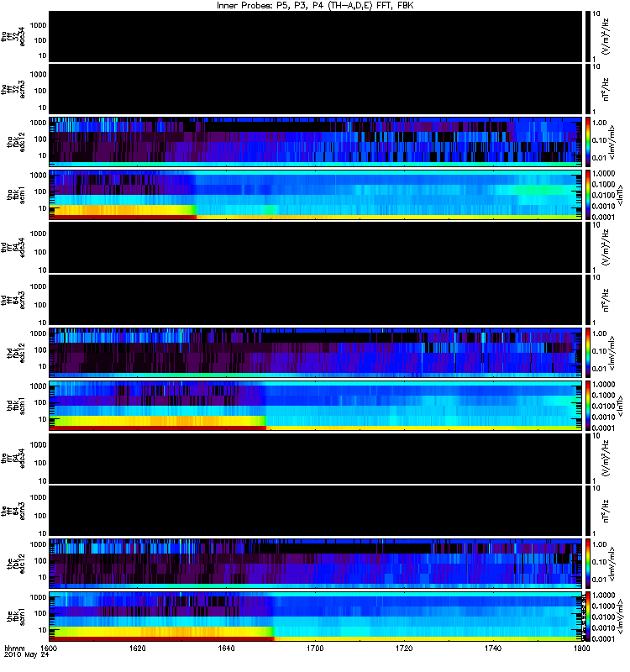This screenshot has height=672, width=630.
Task: Select the tha fbk scm1 spectrogram panel
Action: (x=315, y=195)
